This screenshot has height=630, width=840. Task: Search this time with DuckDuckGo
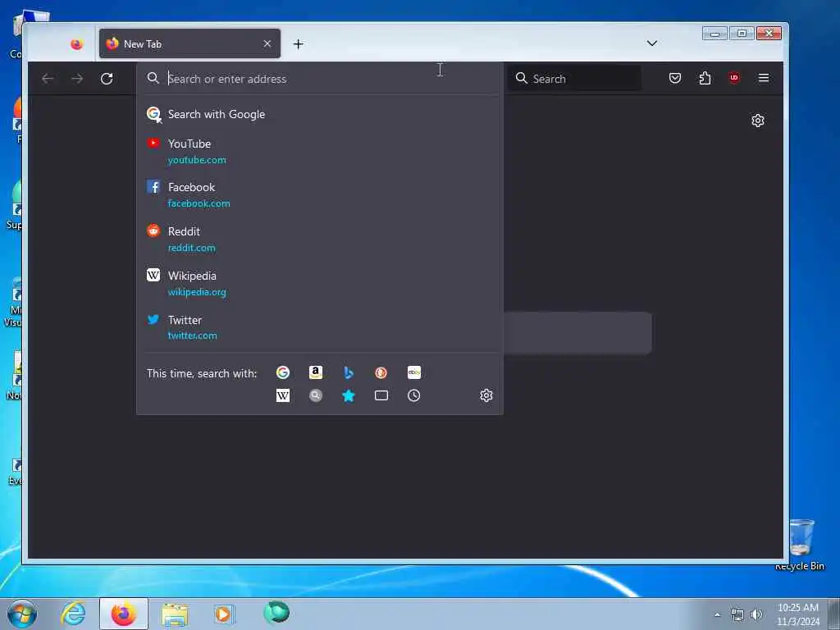tap(381, 372)
